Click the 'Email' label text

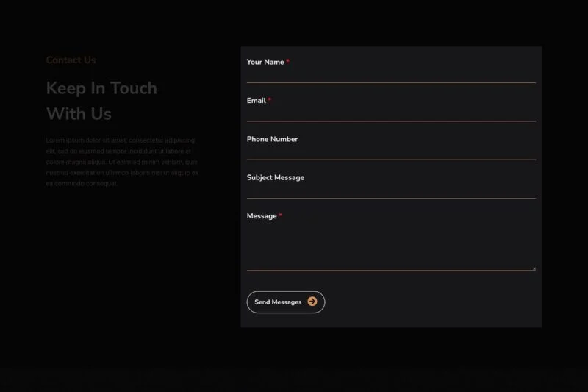click(256, 101)
